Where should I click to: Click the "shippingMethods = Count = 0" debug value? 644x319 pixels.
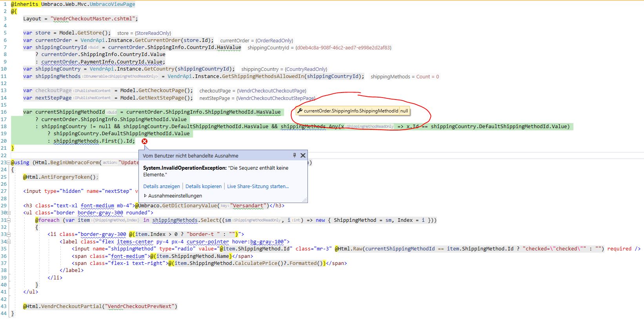(405, 76)
